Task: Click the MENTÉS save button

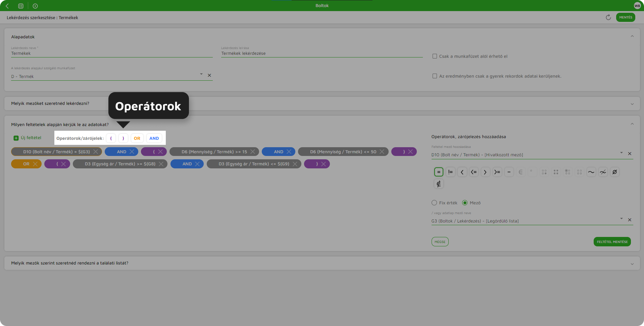Action: pyautogui.click(x=626, y=17)
